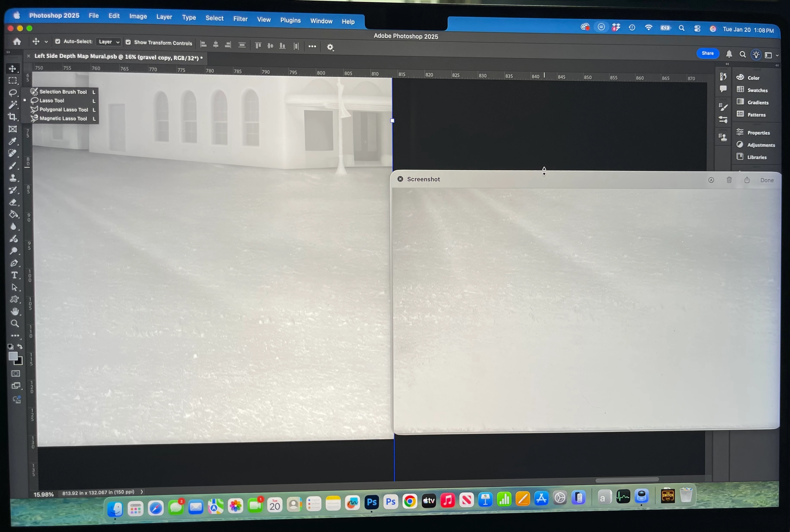The image size is (790, 532).
Task: Expand the status bar info arrow
Action: (x=142, y=491)
